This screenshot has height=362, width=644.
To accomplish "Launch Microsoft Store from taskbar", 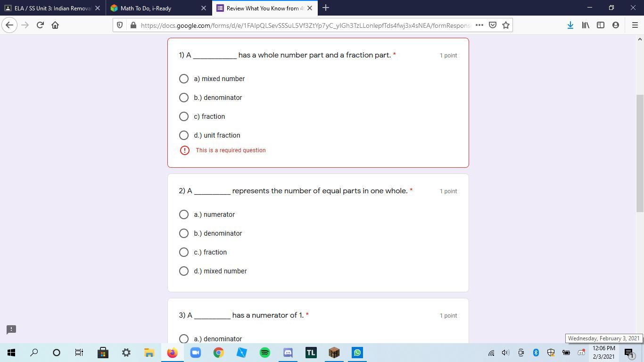I will click(103, 353).
